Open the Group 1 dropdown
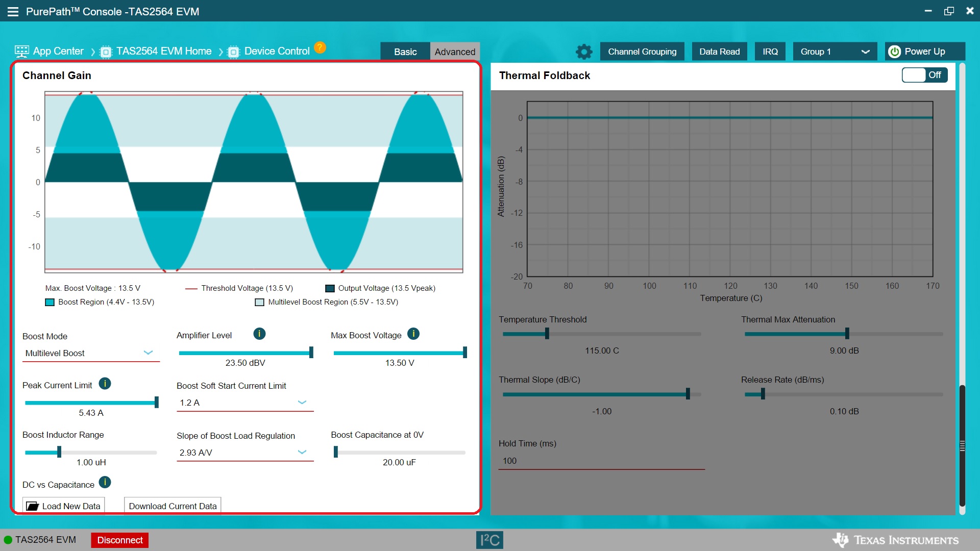Viewport: 980px width, 551px height. point(835,52)
